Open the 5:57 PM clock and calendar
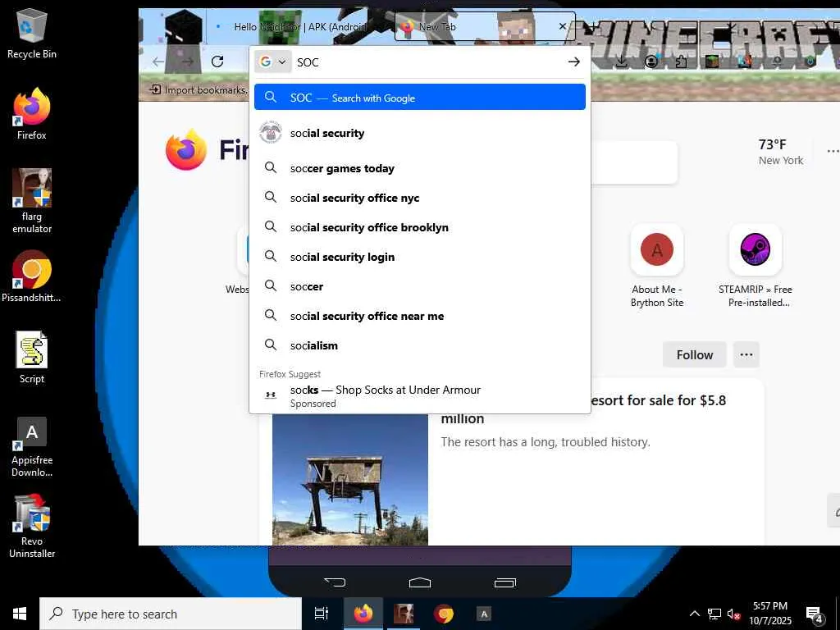The height and width of the screenshot is (630, 840). click(769, 614)
